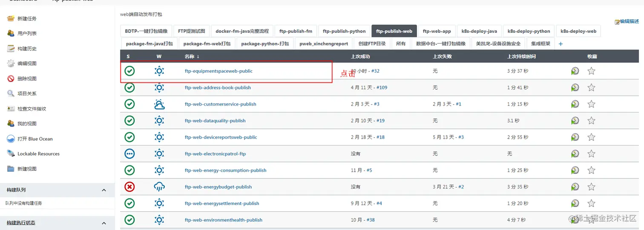
Task: Toggle favorite star for ftp-web-customerservice-publish
Action: point(591,104)
